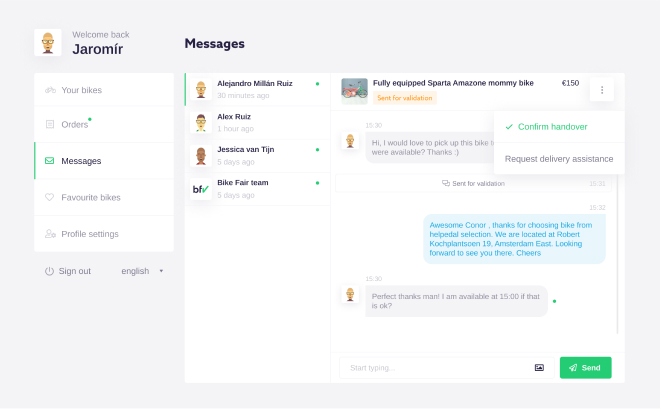This screenshot has height=409, width=660.
Task: Click the Messages envelope icon
Action: [x=50, y=161]
